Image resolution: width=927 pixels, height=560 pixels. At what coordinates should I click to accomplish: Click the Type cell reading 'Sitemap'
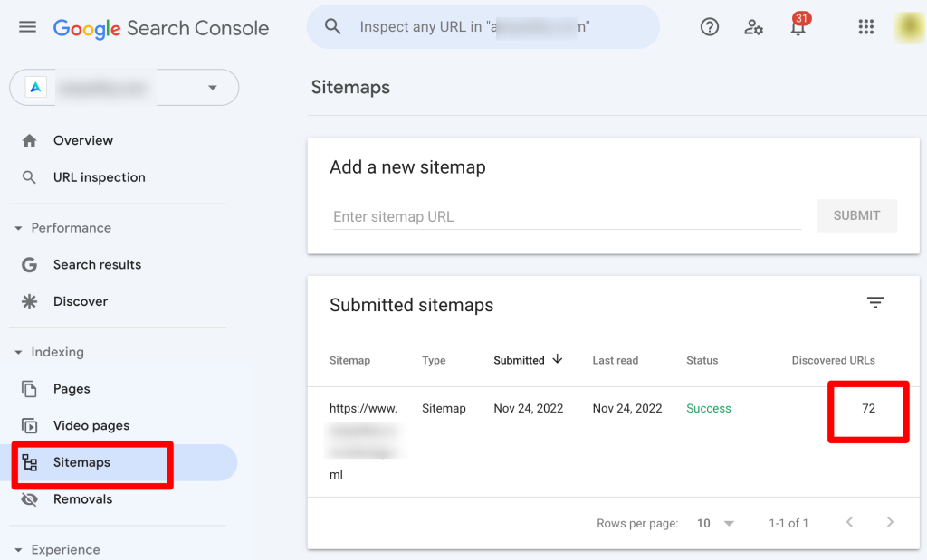(x=444, y=408)
